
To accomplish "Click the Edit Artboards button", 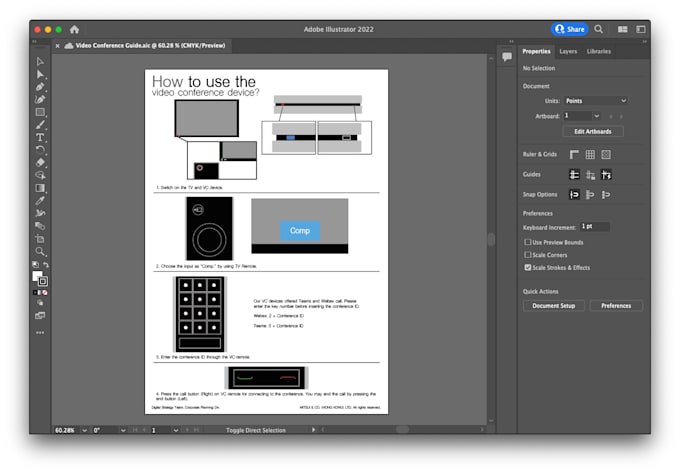I will tap(593, 131).
